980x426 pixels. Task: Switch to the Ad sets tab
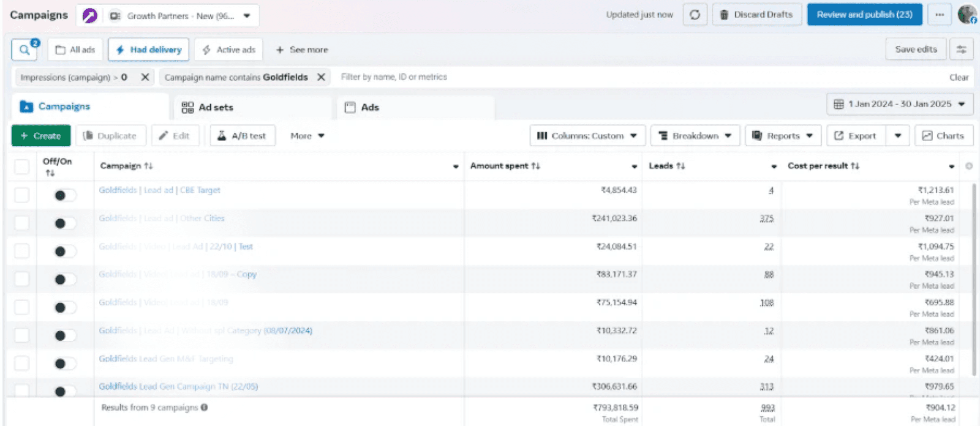[253, 107]
